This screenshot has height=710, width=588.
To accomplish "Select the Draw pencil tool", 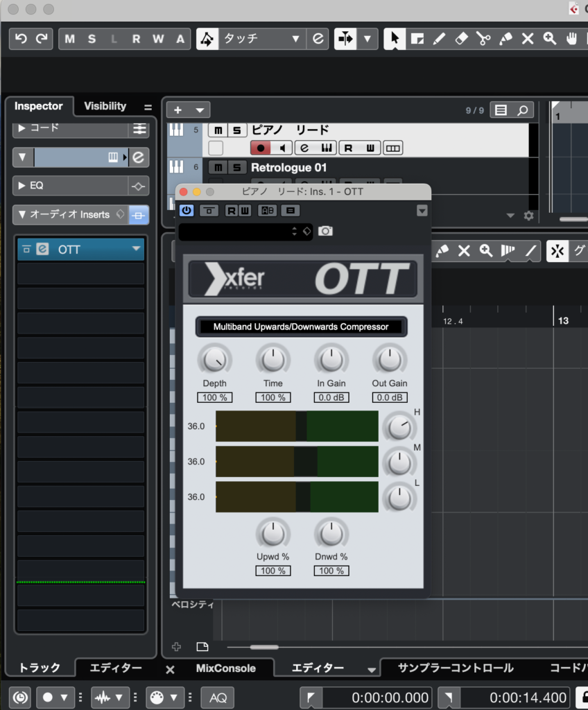I will pyautogui.click(x=439, y=39).
